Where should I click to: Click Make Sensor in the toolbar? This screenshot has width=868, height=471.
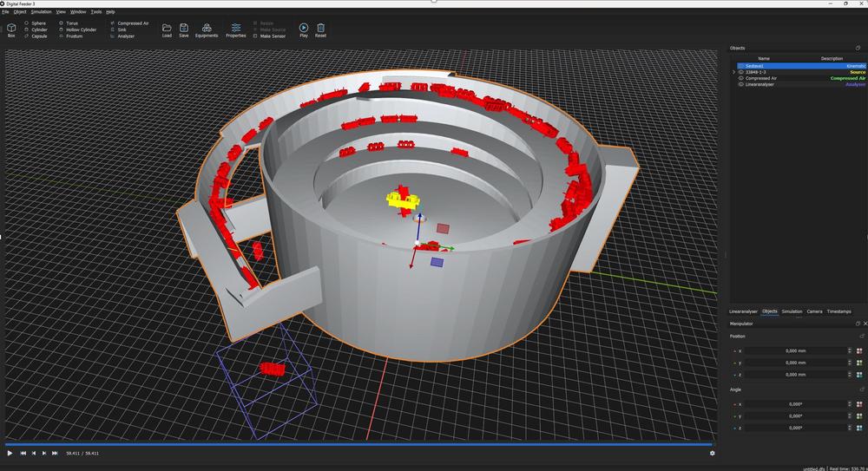click(x=270, y=36)
